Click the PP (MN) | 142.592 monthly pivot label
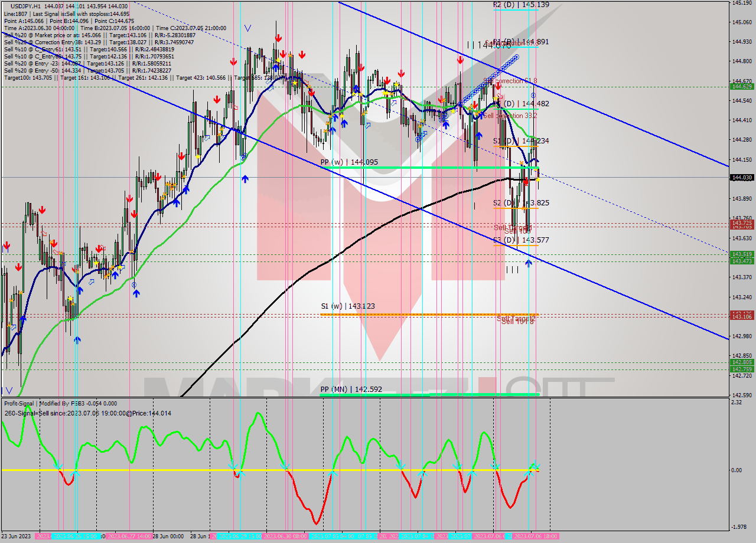The height and width of the screenshot is (543, 756). (x=351, y=389)
